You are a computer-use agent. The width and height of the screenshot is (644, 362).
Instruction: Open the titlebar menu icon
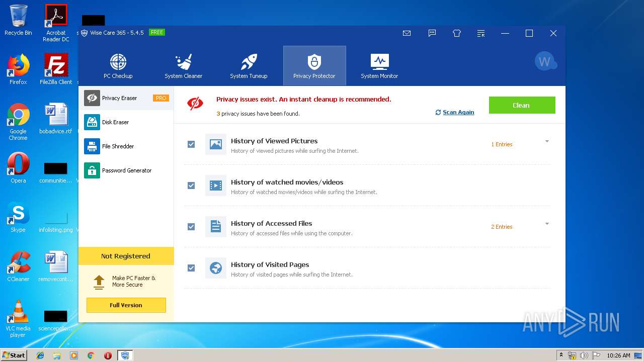pyautogui.click(x=481, y=33)
